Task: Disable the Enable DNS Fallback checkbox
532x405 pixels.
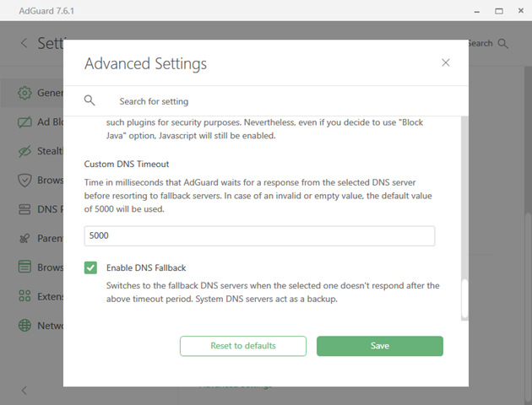Action: (x=91, y=268)
